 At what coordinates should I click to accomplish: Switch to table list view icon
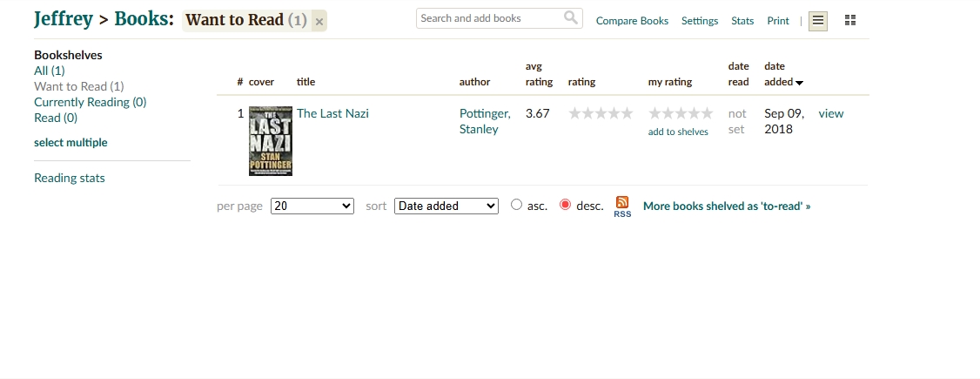pyautogui.click(x=817, y=21)
